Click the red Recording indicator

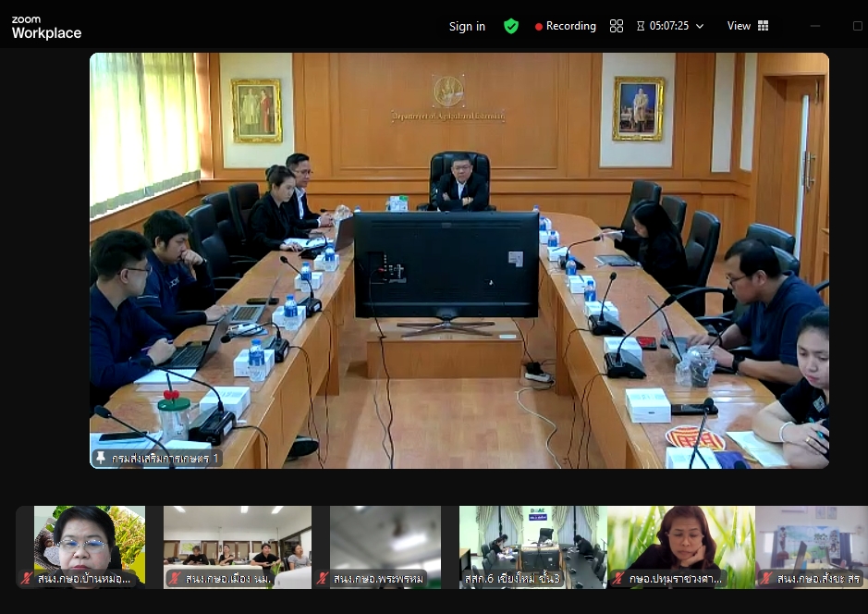566,26
